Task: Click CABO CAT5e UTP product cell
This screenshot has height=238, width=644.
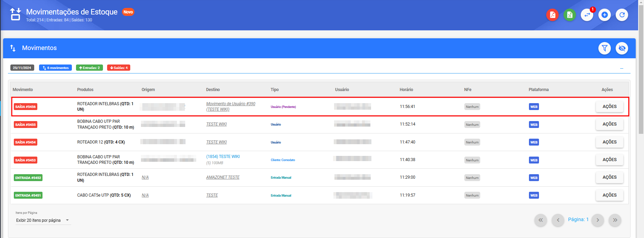Action: point(104,195)
